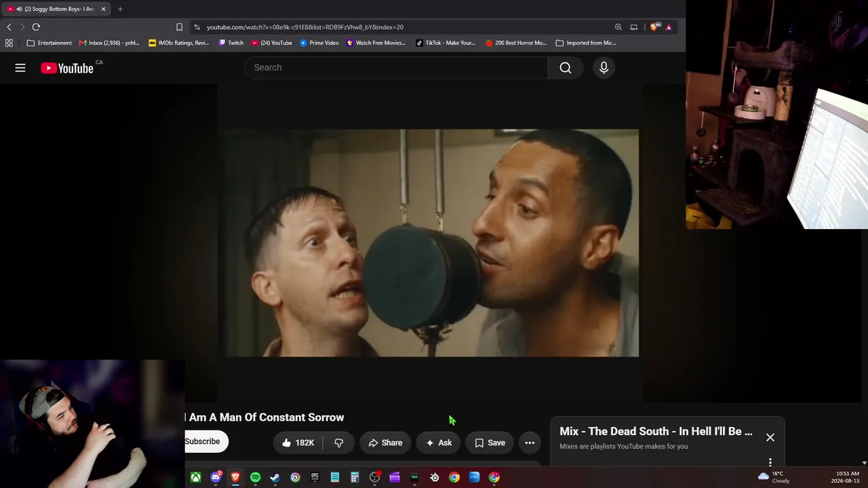The height and width of the screenshot is (488, 868).
Task: Dislike the video with thumbs down
Action: 339,443
